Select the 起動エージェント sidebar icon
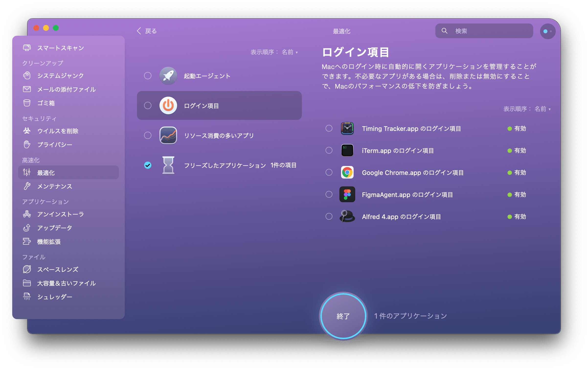588x370 pixels. point(168,75)
